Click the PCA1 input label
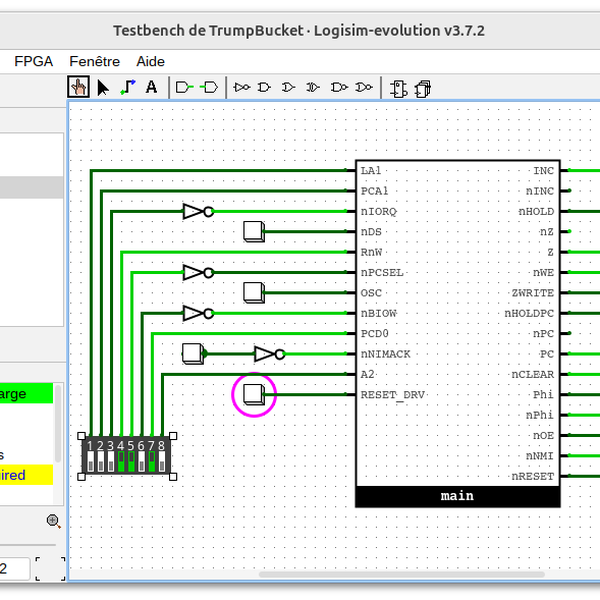Image resolution: width=600 pixels, height=600 pixels. click(x=374, y=191)
